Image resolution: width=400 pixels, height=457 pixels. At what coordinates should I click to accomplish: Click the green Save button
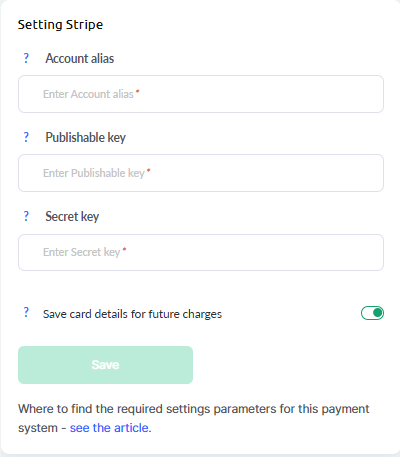coord(105,365)
